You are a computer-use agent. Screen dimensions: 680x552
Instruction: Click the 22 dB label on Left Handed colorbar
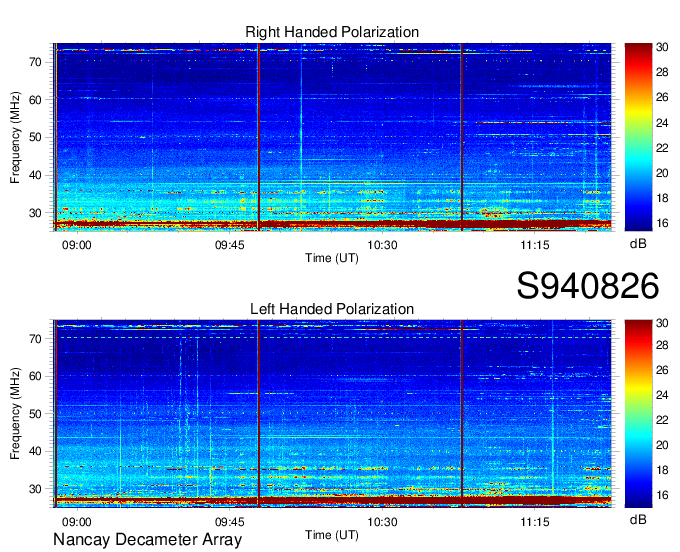click(x=662, y=420)
